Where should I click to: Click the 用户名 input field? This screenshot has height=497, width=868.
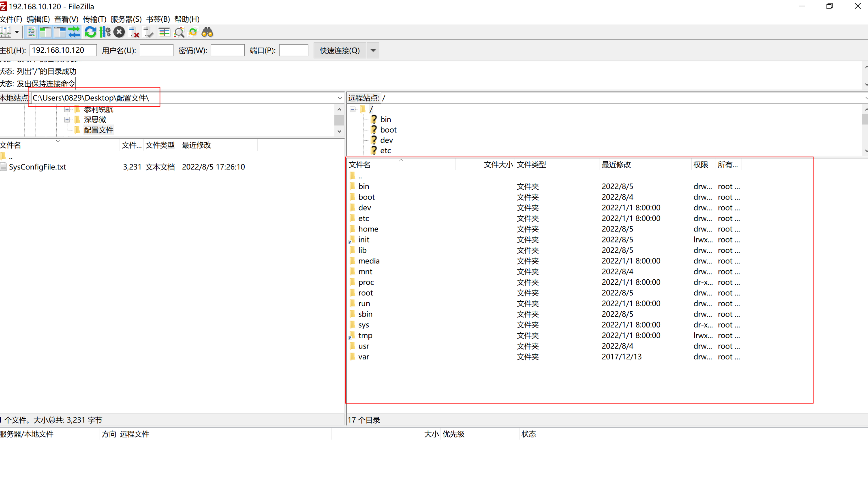click(156, 50)
